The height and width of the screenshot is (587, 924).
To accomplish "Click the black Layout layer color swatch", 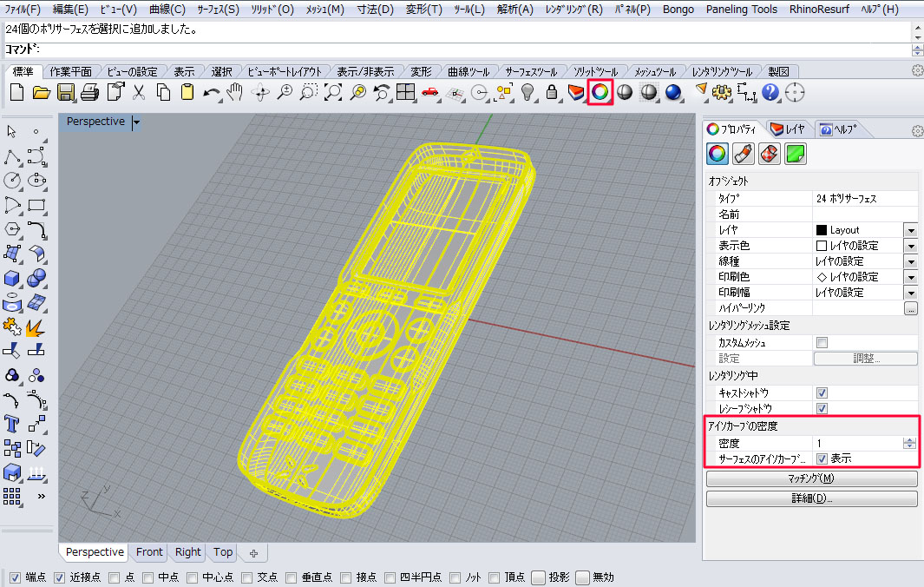I will 822,230.
